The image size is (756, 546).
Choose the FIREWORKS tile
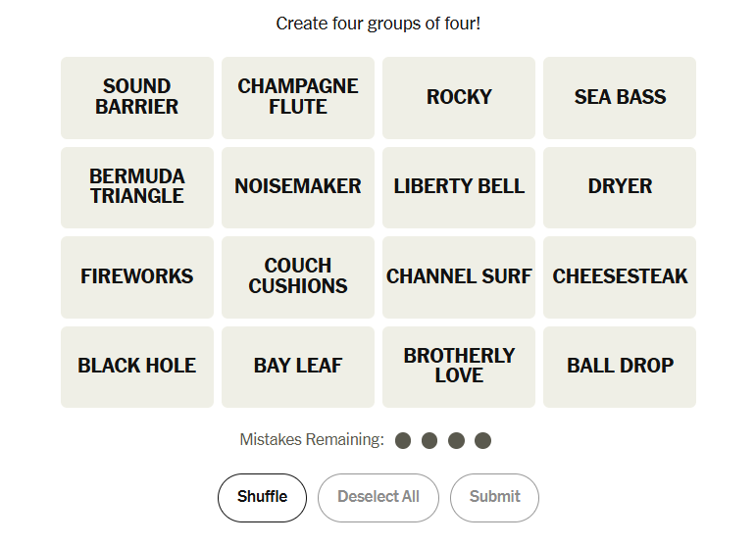click(137, 277)
